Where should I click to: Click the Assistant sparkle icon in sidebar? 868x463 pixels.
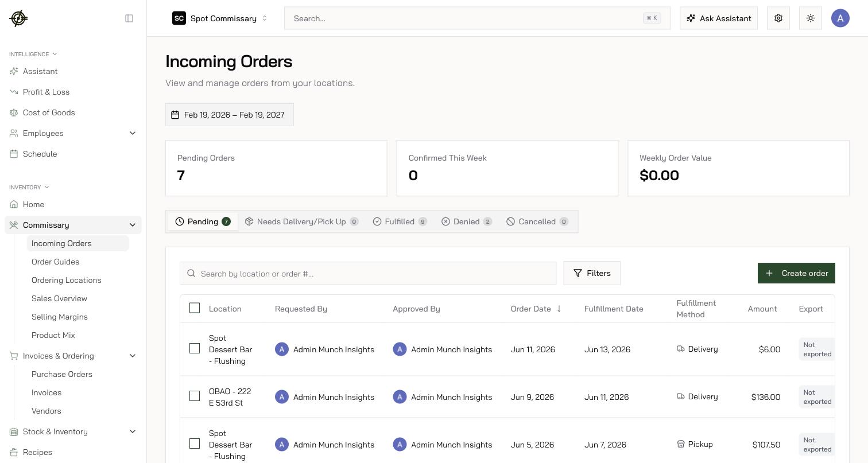(14, 71)
